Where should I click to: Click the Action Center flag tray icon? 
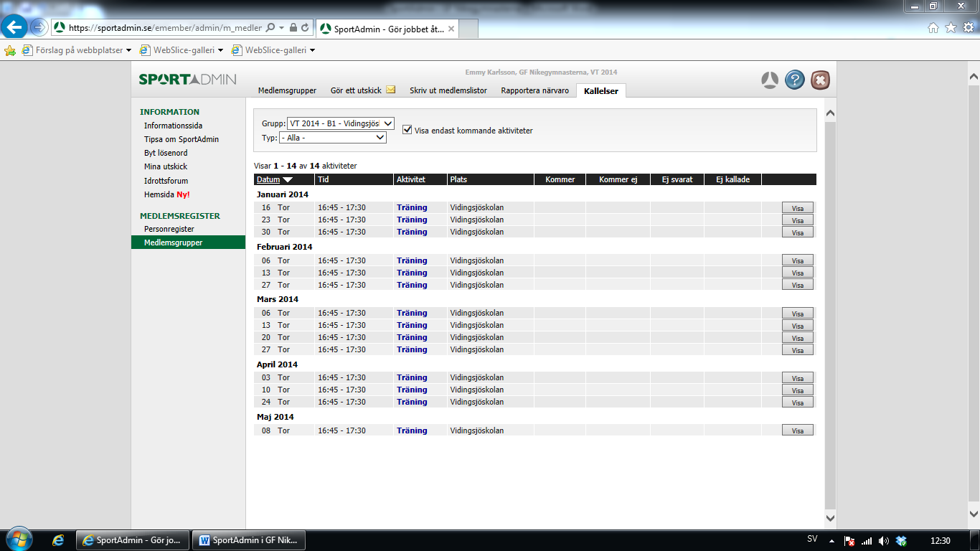click(849, 540)
